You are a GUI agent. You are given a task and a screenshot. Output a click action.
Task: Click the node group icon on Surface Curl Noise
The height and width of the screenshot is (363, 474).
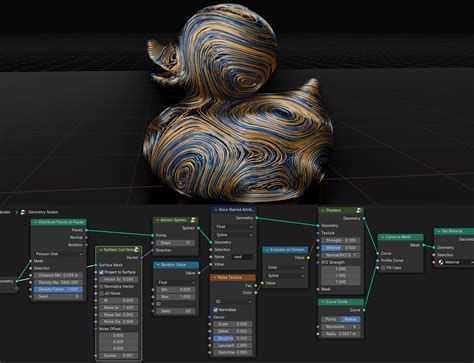tap(136, 249)
